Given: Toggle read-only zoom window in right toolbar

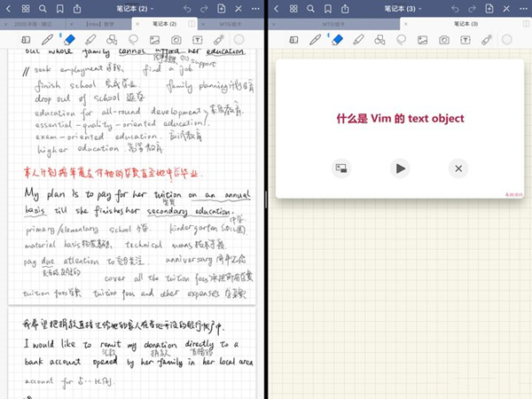Looking at the screenshot, I should 293,40.
